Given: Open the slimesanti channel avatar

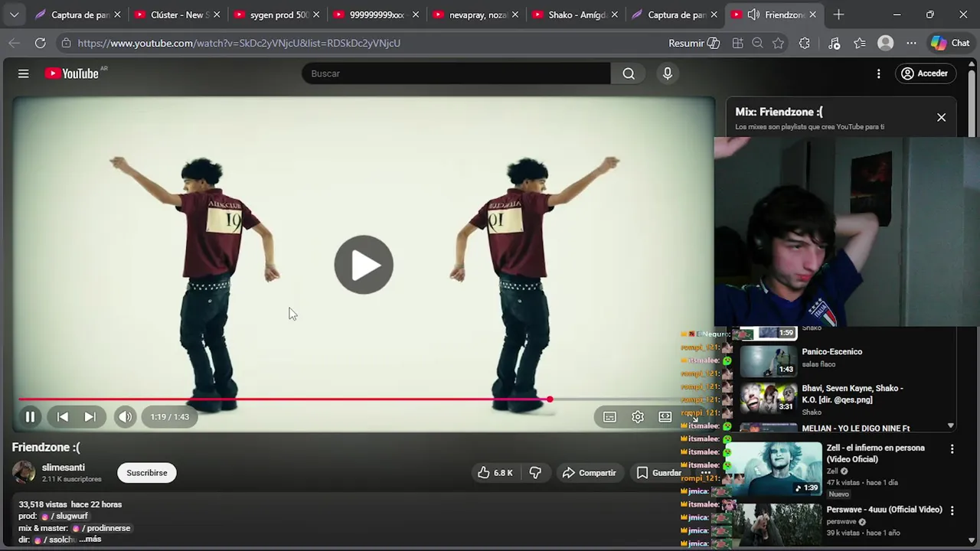Looking at the screenshot, I should pos(24,472).
